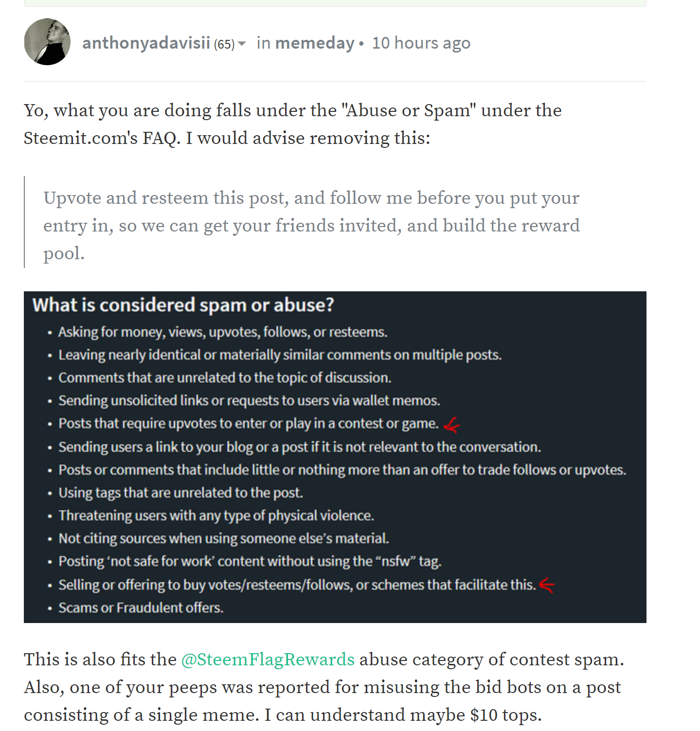Screen dimensions: 700x731
Task: Click the reputation score (65)
Action: [224, 45]
